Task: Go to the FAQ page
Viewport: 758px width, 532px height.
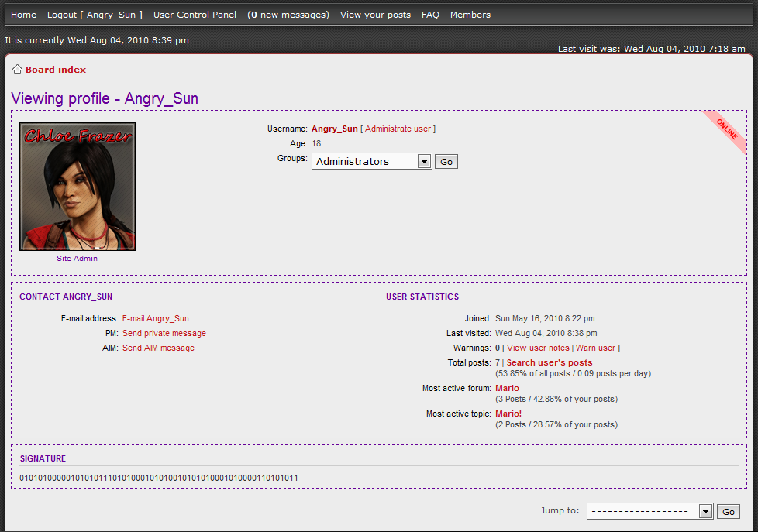Action: click(430, 15)
